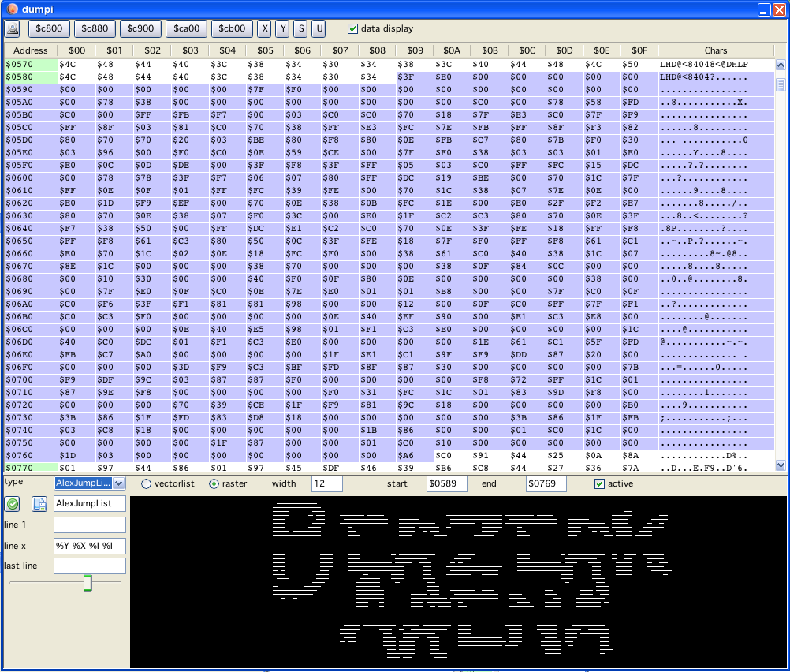Open the type dropdown showing AlexJumpList

[x=89, y=483]
